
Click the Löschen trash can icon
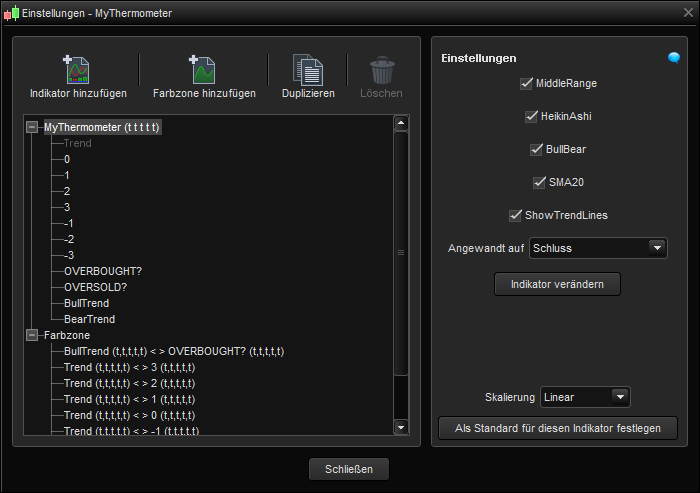[382, 70]
